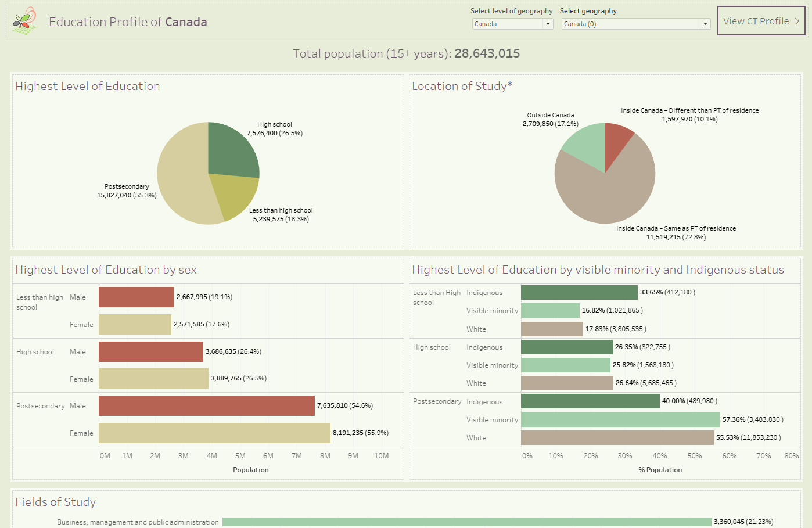The height and width of the screenshot is (528, 812).
Task: Open the level of geography dropdown
Action: click(512, 24)
